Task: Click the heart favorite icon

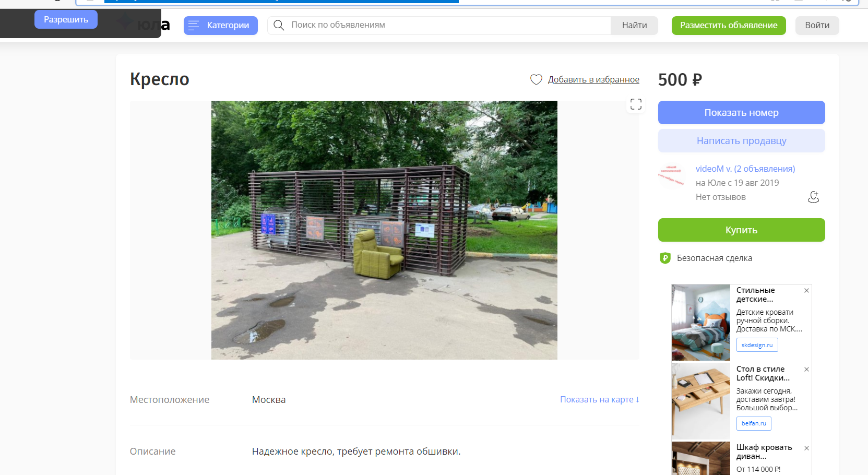Action: (536, 79)
